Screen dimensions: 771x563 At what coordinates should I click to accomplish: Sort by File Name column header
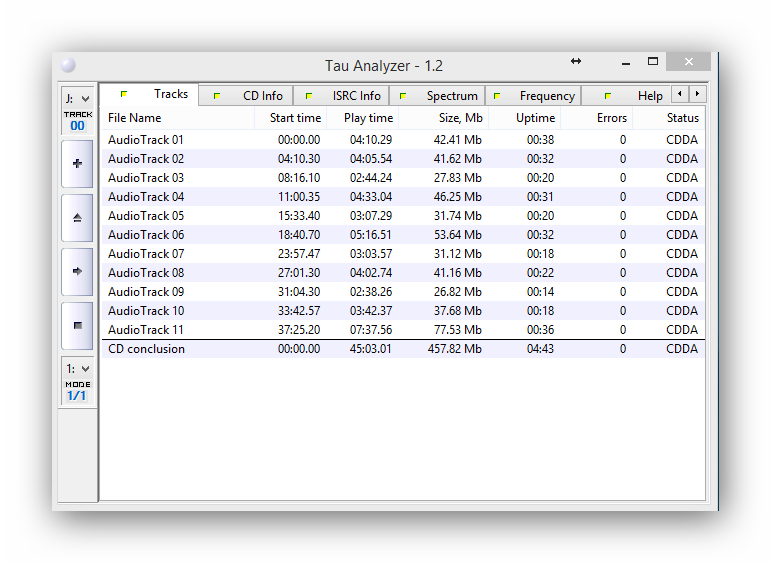coord(135,118)
